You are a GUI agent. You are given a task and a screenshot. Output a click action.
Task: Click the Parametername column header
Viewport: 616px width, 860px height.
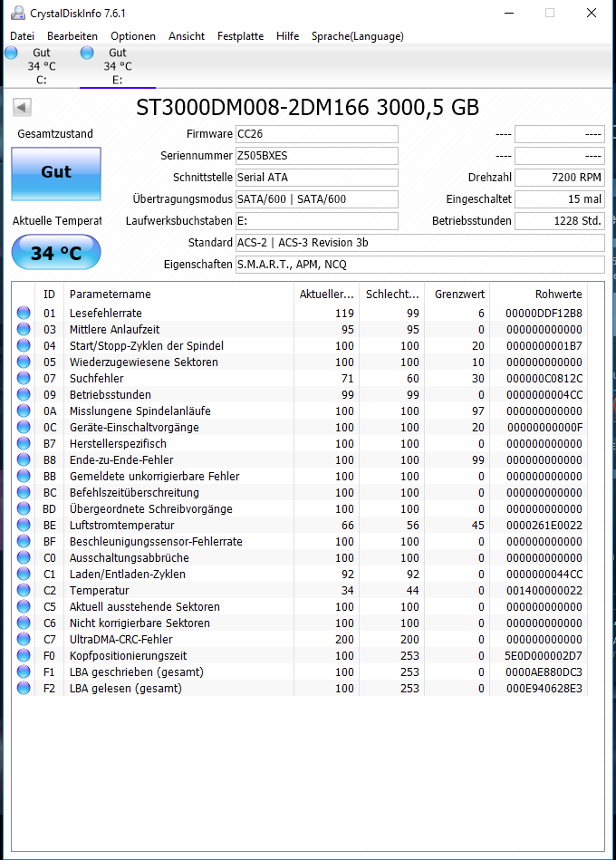pyautogui.click(x=178, y=295)
